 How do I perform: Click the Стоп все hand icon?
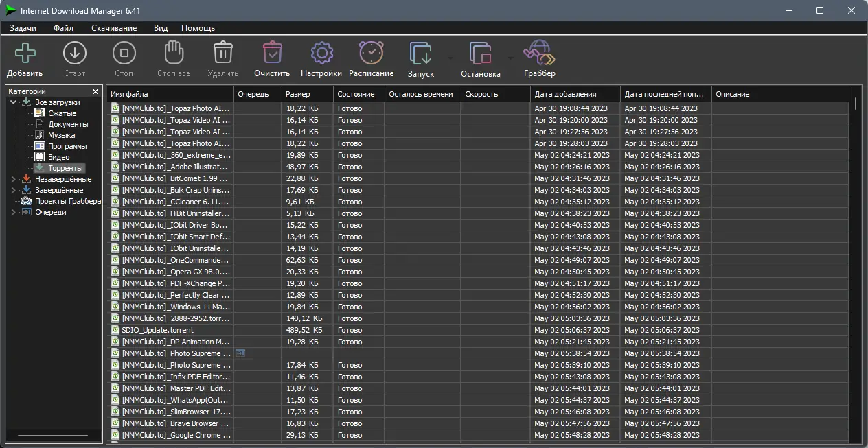[x=174, y=53]
